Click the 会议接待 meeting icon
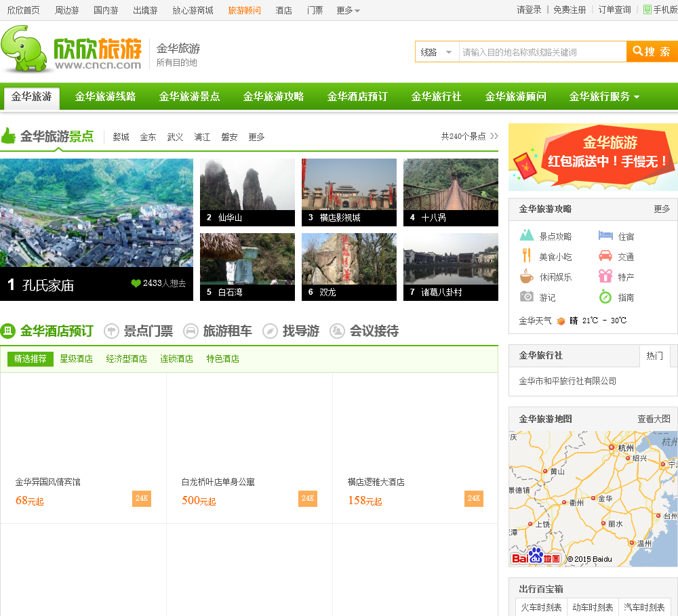 pyautogui.click(x=337, y=331)
